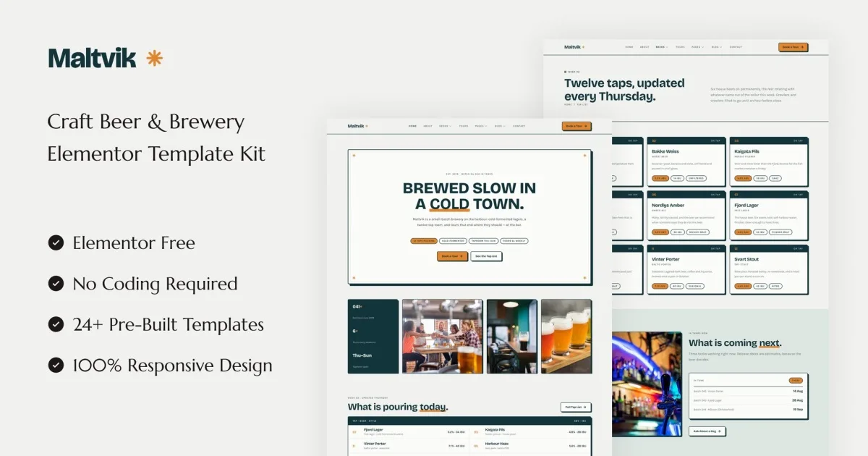Click the orange asterisk icon beside Maltvik
The image size is (868, 456).
pos(154,58)
